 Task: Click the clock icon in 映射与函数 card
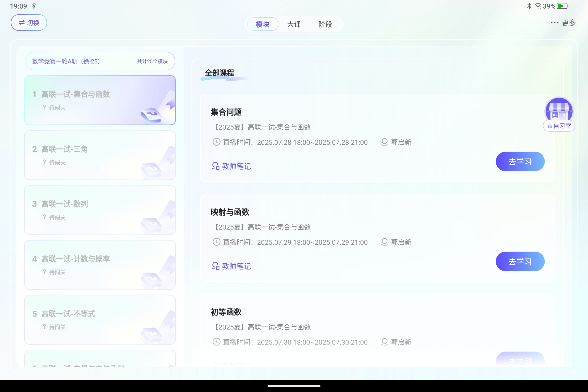click(216, 242)
